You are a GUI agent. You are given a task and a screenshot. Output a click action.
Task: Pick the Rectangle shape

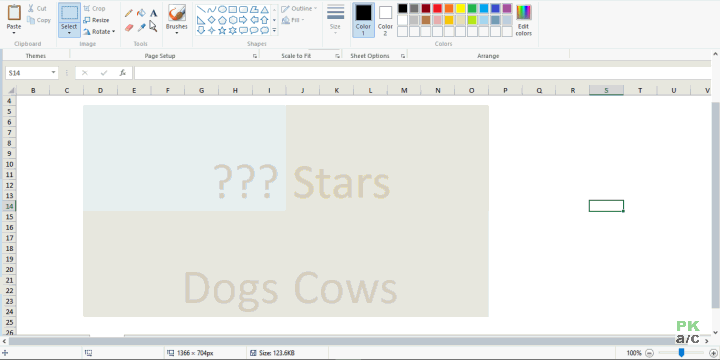point(233,9)
